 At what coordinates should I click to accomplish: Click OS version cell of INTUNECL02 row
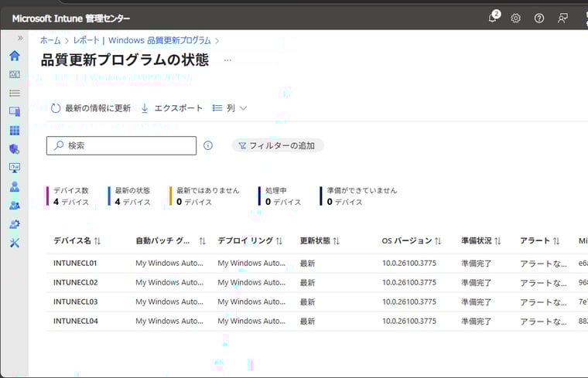coord(409,282)
